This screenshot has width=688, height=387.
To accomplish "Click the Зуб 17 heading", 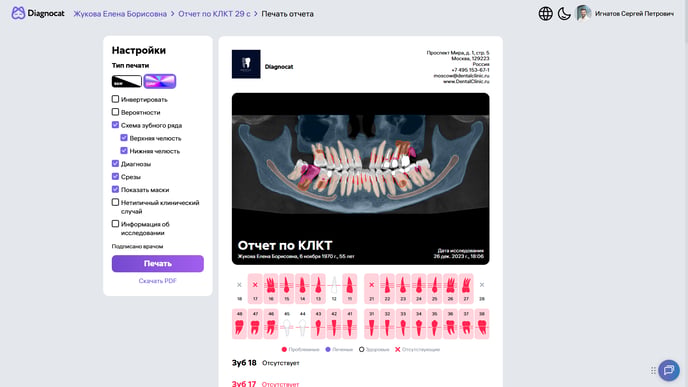I will pyautogui.click(x=244, y=384).
